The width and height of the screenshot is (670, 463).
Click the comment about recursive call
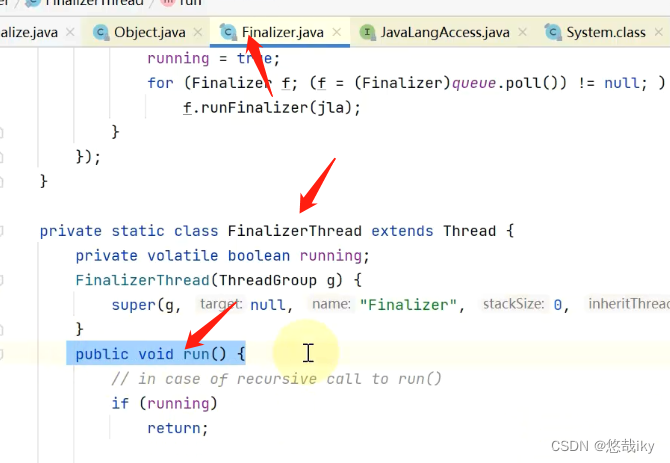coord(276,379)
